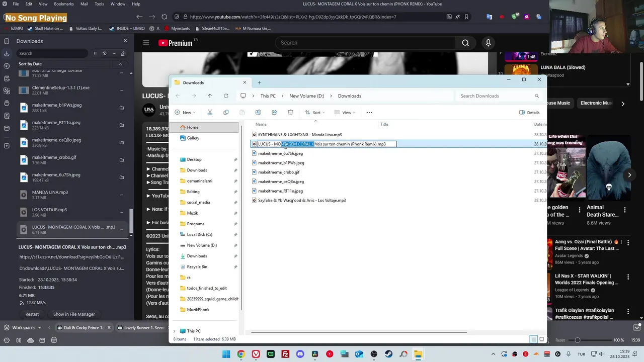644x362 pixels.
Task: Open Steam from the Windows taskbar
Action: click(389, 354)
